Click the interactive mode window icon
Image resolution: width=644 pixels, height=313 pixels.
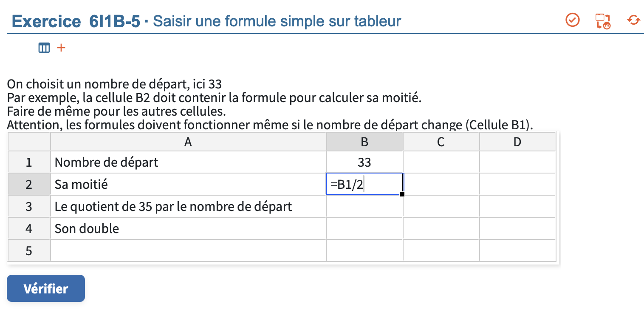(603, 21)
